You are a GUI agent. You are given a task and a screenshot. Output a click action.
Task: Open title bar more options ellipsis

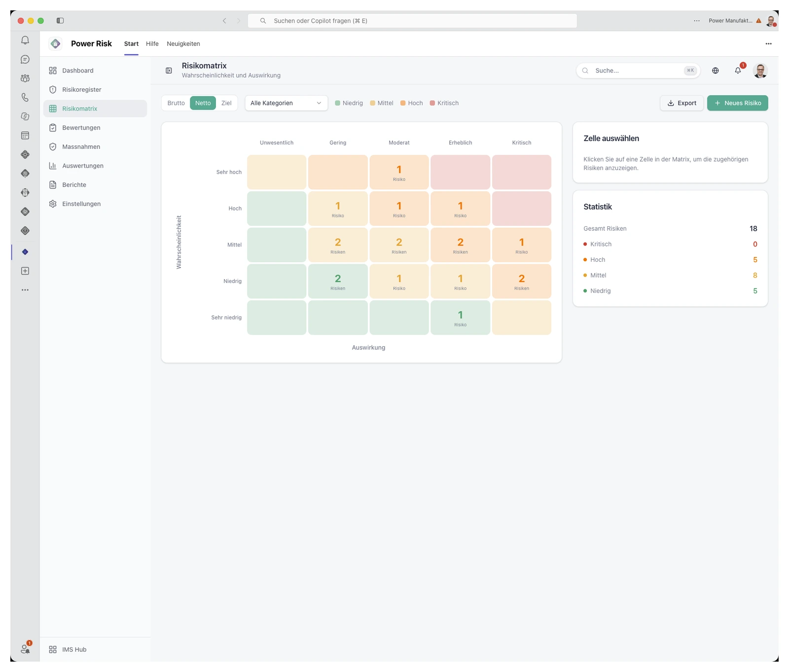click(x=697, y=21)
